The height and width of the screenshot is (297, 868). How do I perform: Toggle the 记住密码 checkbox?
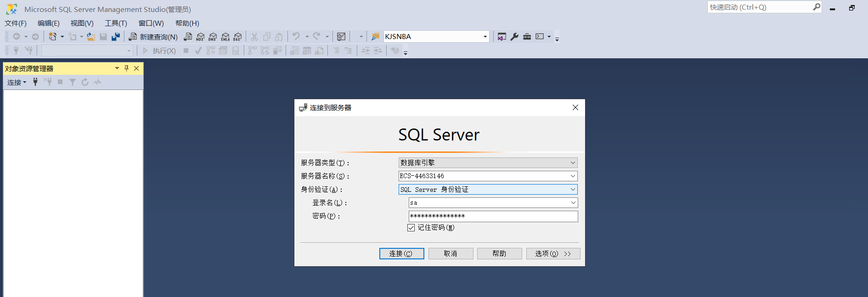pos(411,228)
